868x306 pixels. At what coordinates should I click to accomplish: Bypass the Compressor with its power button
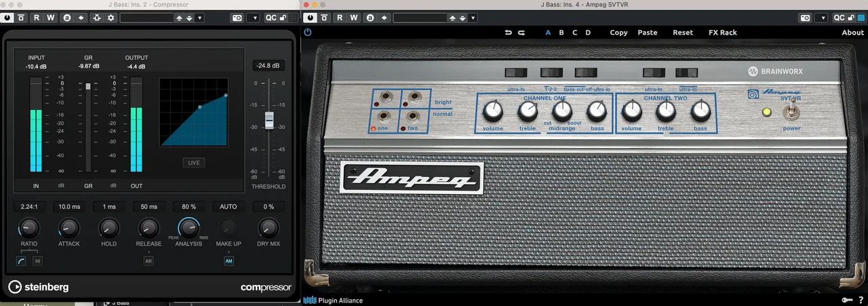click(x=8, y=18)
